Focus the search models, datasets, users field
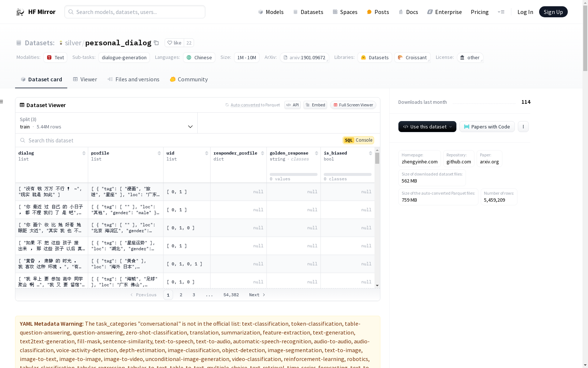Viewport: 588px width, 368px height. 135,12
